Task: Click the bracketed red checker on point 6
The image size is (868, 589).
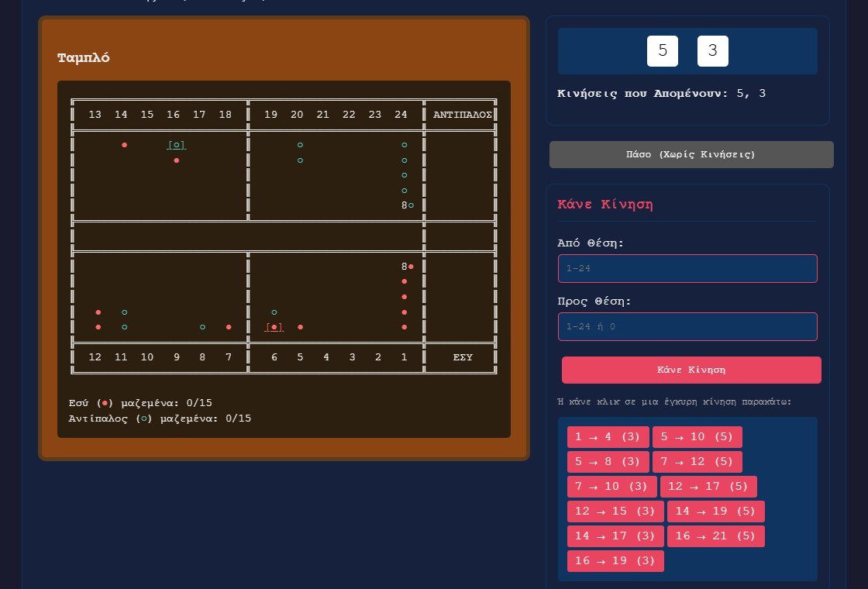Action: [274, 327]
